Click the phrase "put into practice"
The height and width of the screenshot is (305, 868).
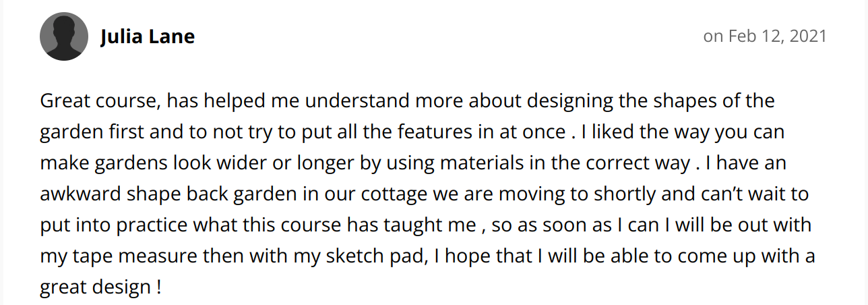(x=113, y=226)
